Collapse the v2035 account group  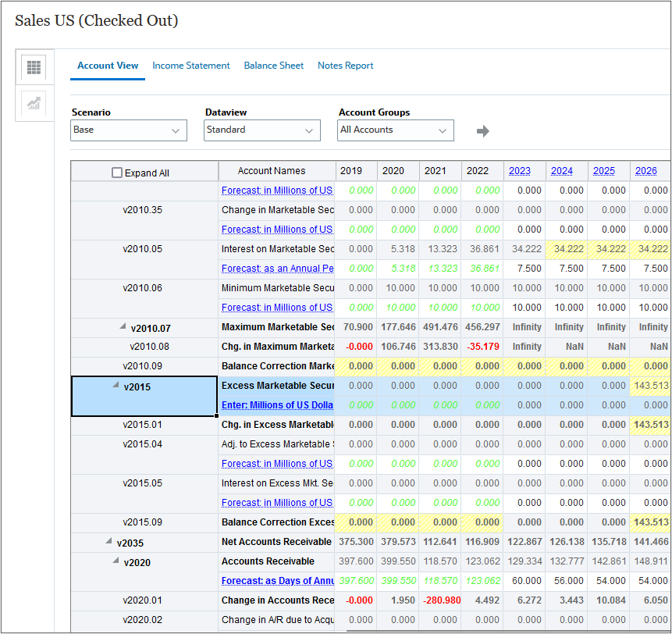pos(109,542)
